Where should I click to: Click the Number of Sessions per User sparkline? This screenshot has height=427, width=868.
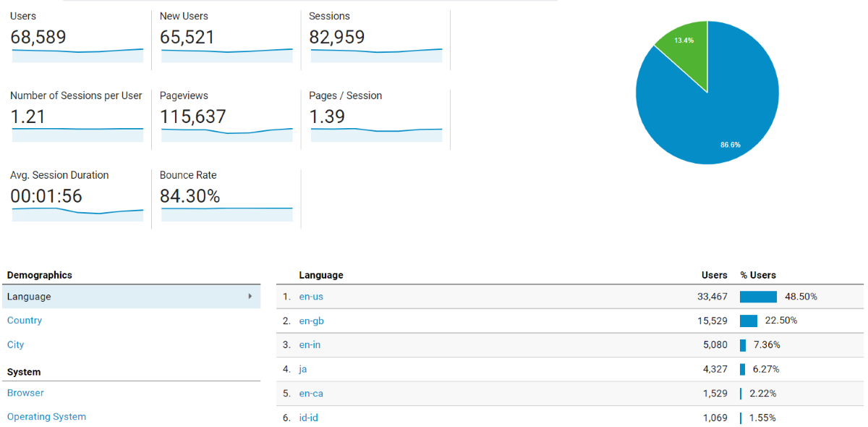click(77, 135)
